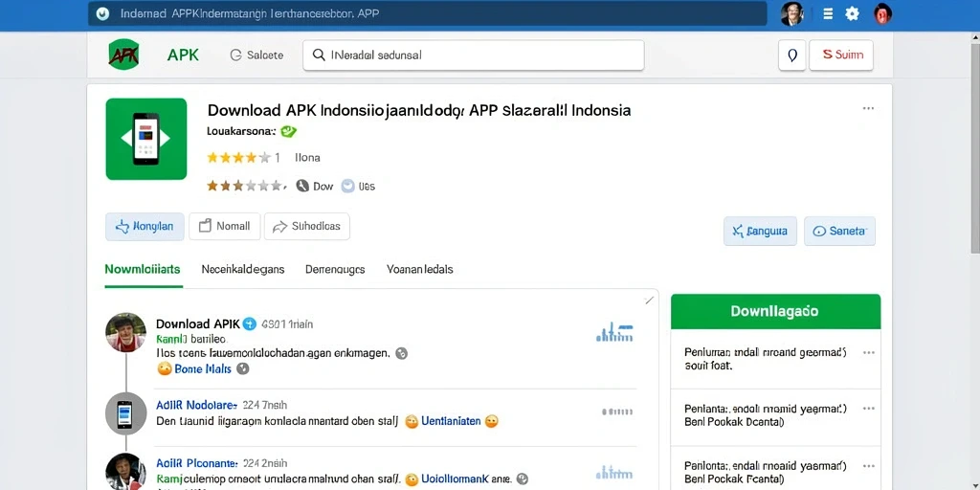Click the blue verified badge beside Download APK
The height and width of the screenshot is (490, 980).
pyautogui.click(x=250, y=323)
